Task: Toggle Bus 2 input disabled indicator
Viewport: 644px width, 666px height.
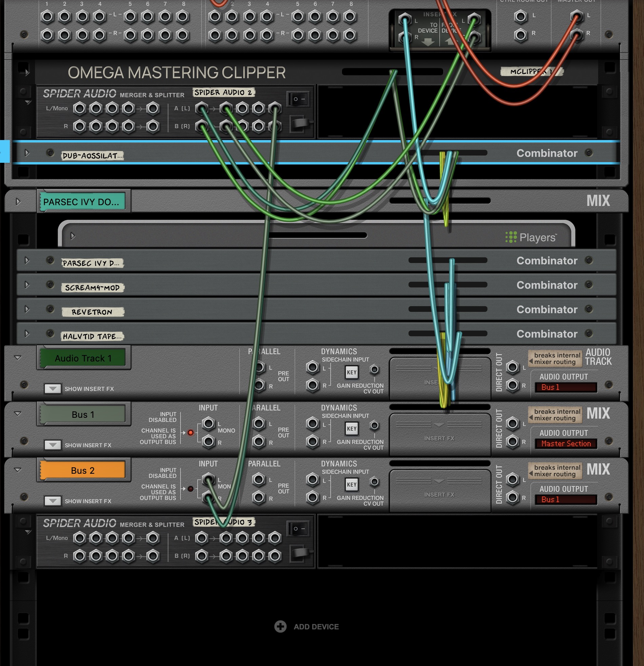Action: coord(190,489)
